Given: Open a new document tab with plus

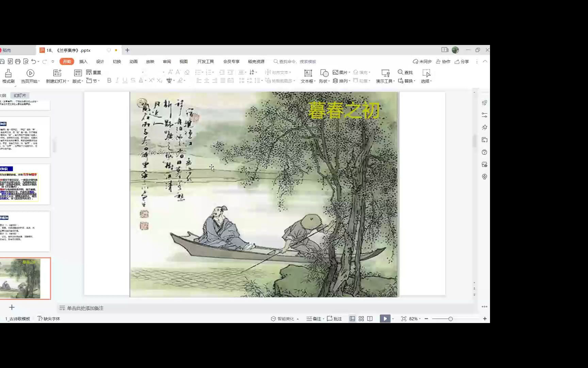Looking at the screenshot, I should point(127,50).
